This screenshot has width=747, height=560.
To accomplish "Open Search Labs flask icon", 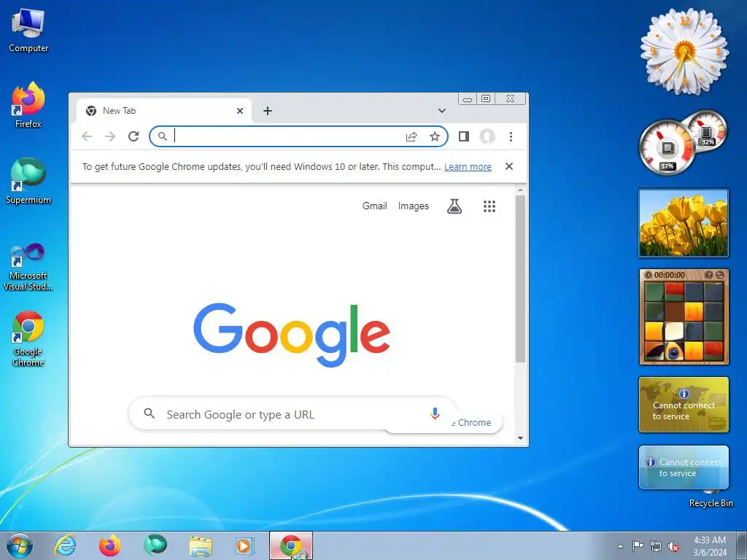I will 454,206.
